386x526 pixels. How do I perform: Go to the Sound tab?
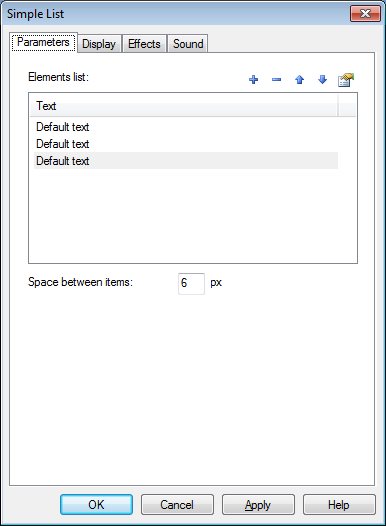(188, 44)
